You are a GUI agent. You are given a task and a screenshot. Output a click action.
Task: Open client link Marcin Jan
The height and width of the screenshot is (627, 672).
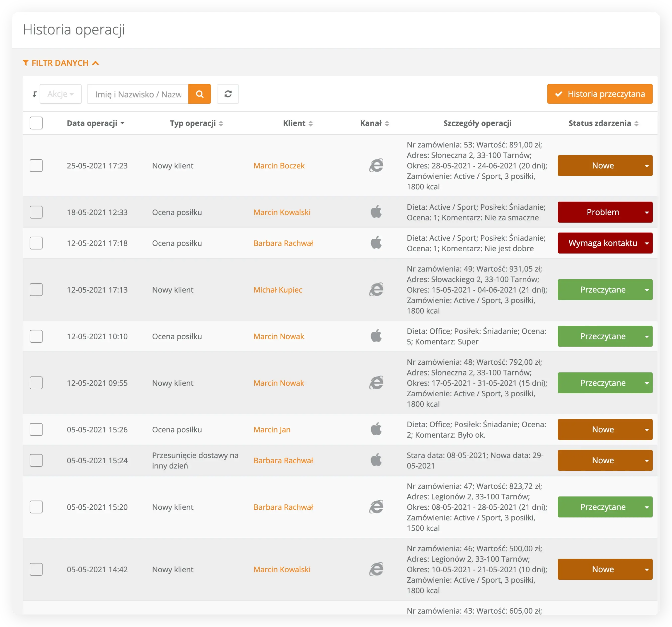point(272,430)
